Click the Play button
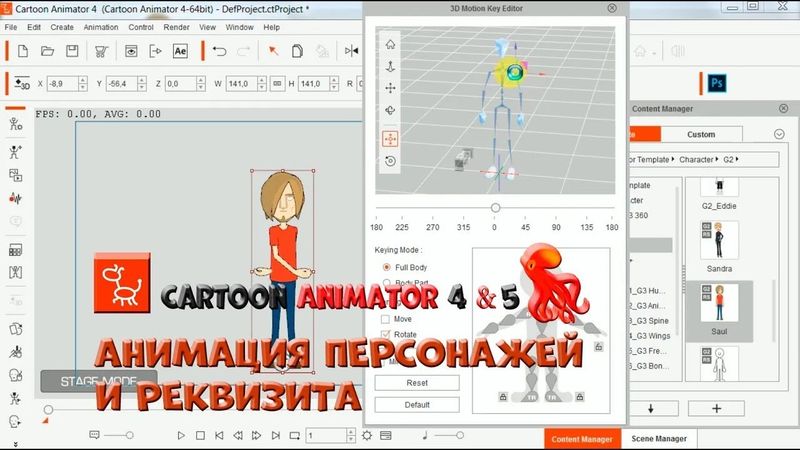Viewport: 800px width, 450px height. tap(181, 435)
